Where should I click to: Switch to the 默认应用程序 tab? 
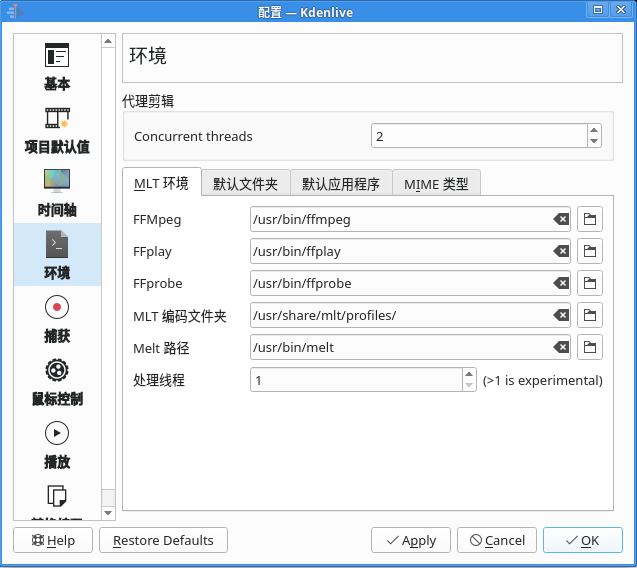(x=341, y=184)
